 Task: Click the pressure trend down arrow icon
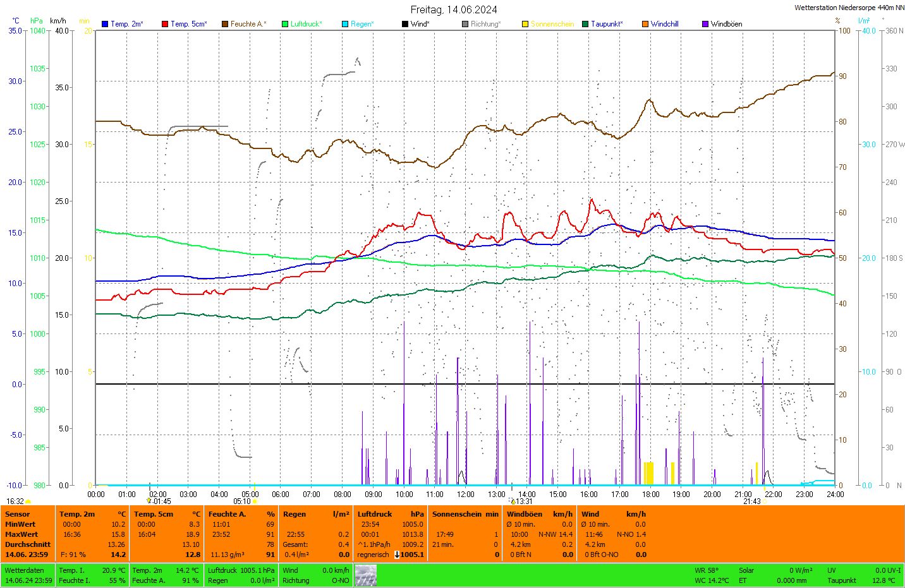tap(397, 555)
